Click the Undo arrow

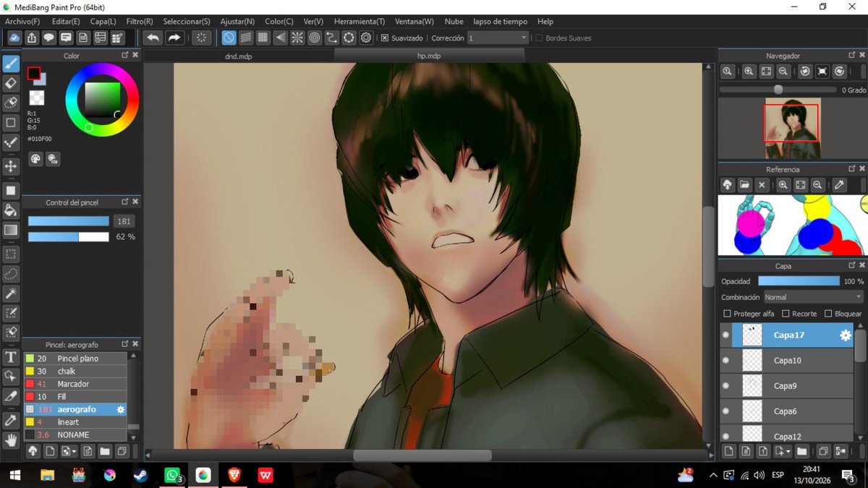coord(153,38)
